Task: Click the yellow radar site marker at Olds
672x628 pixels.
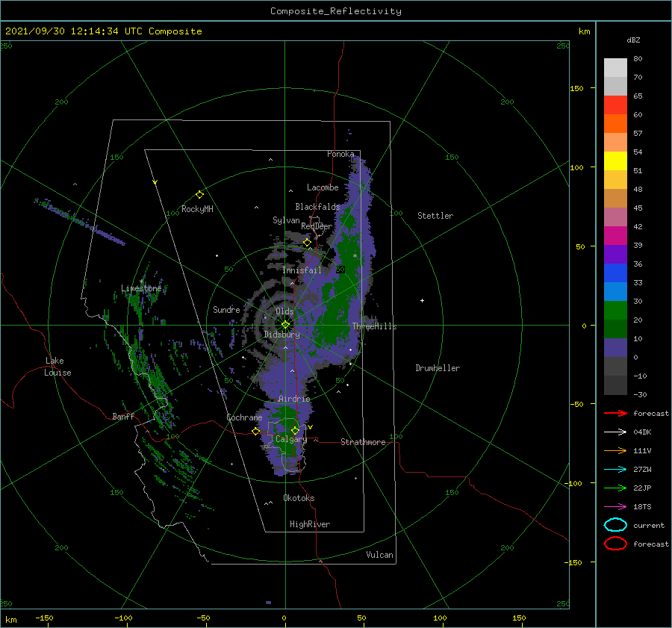Action: coord(285,325)
